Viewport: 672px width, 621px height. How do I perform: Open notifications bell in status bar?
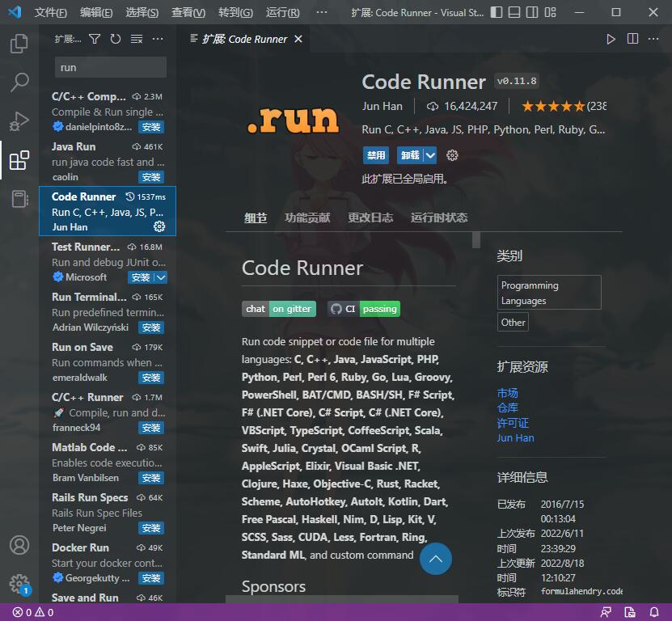click(654, 612)
